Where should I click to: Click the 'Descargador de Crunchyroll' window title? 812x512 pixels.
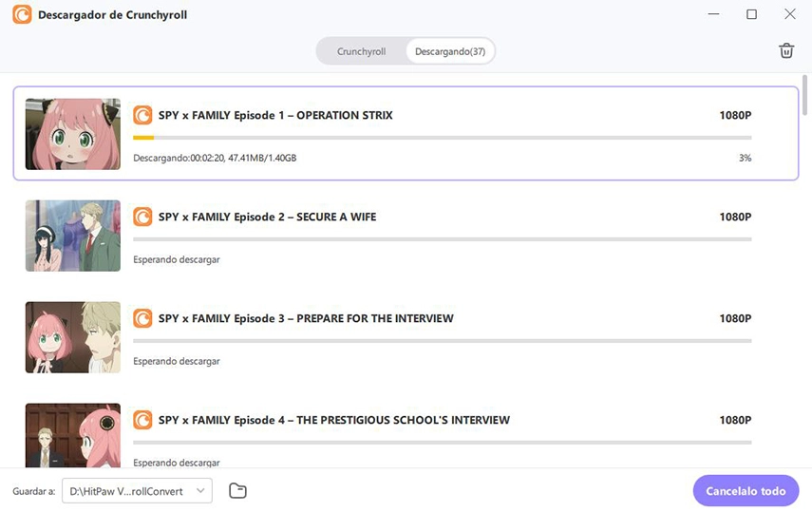[x=112, y=15]
